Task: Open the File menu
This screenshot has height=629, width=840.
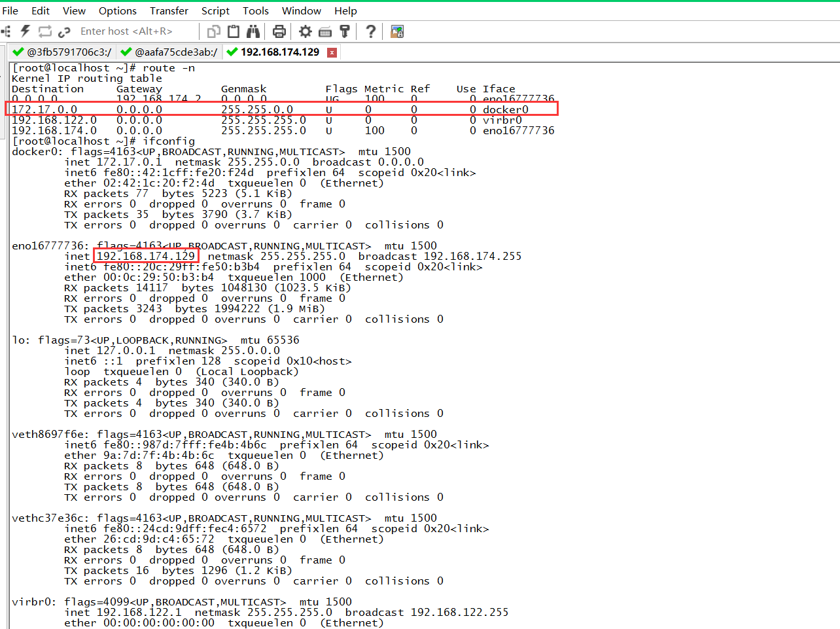Action: (10, 10)
